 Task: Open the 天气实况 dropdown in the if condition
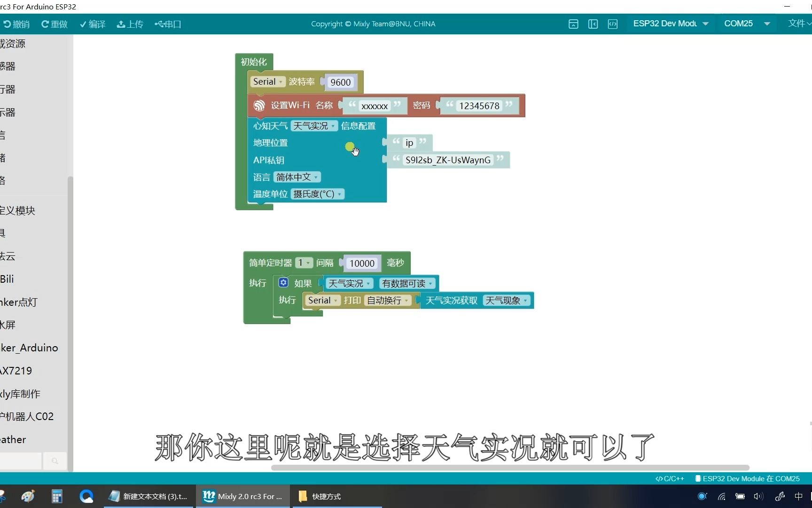(349, 283)
